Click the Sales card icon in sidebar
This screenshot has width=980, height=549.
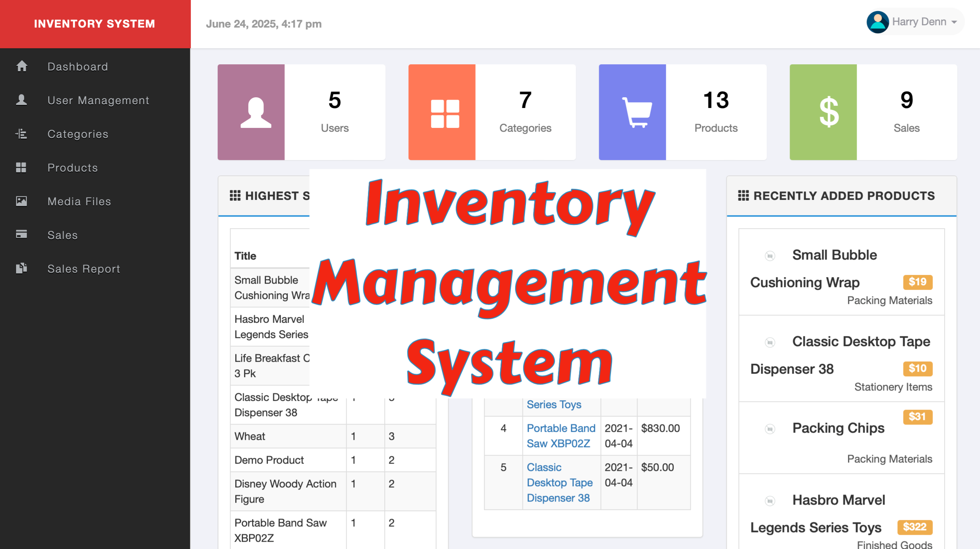coord(21,234)
